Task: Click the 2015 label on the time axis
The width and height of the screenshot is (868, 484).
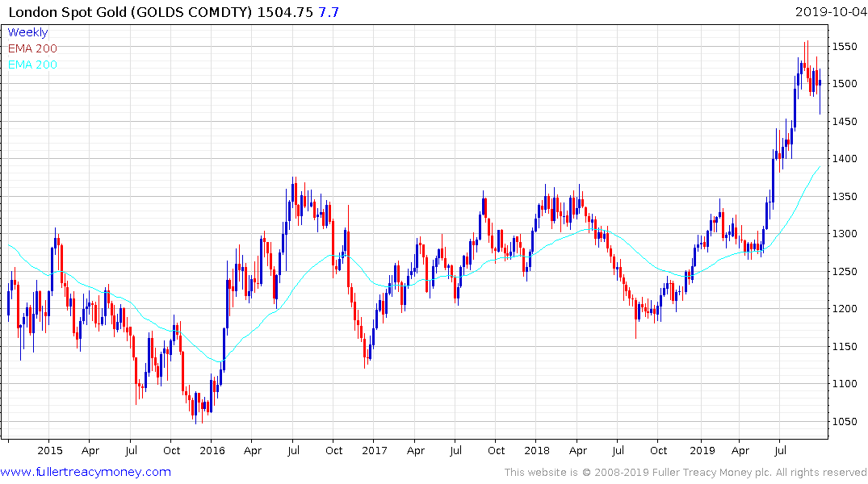Action: (x=50, y=450)
